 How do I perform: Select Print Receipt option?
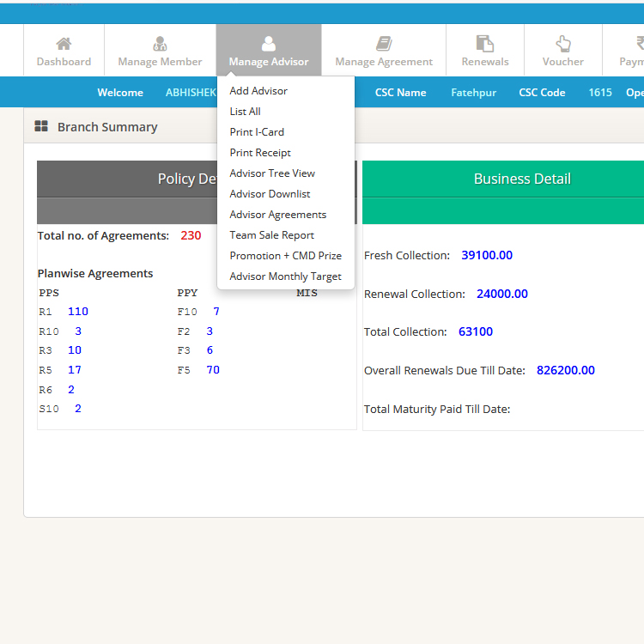tap(260, 153)
